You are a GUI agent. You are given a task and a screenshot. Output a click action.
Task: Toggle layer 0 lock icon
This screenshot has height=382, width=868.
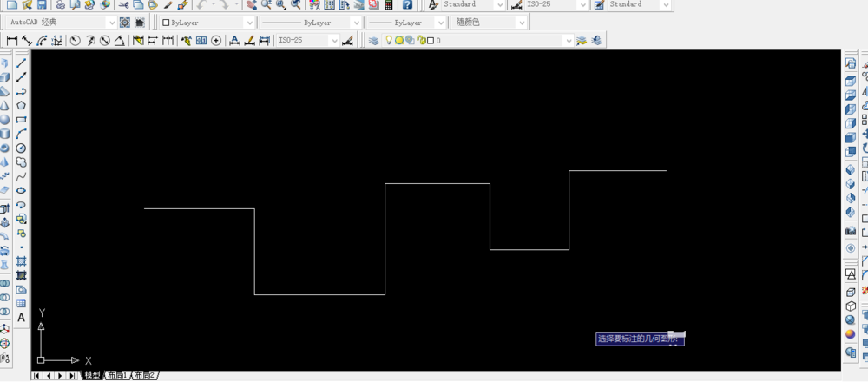tap(421, 41)
